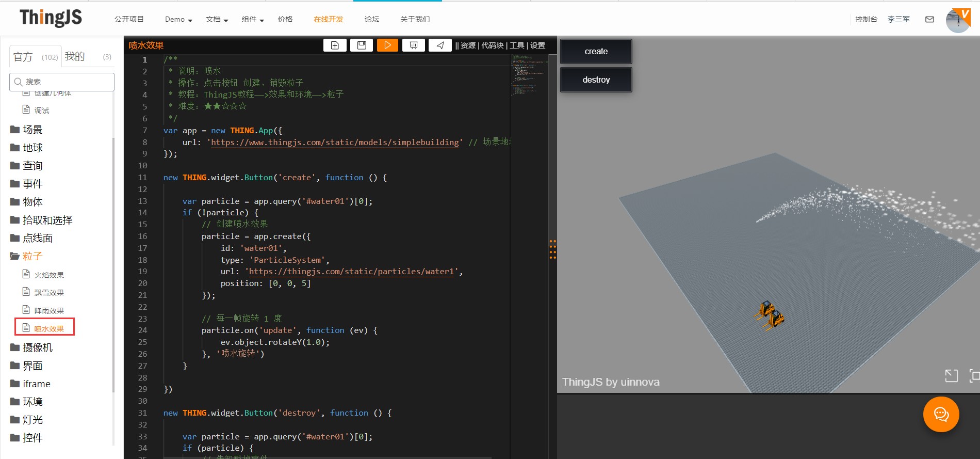
Task: Click the new file icon in editor toolbar
Action: (x=335, y=45)
